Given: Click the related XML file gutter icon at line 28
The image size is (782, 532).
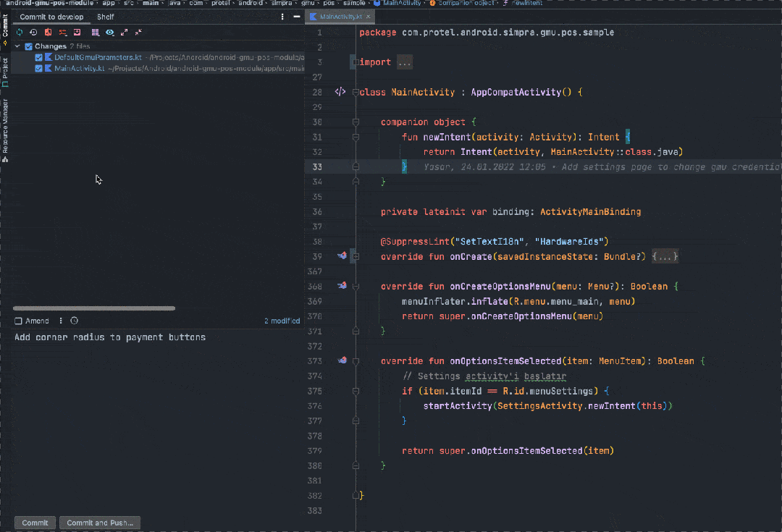Looking at the screenshot, I should tap(340, 92).
